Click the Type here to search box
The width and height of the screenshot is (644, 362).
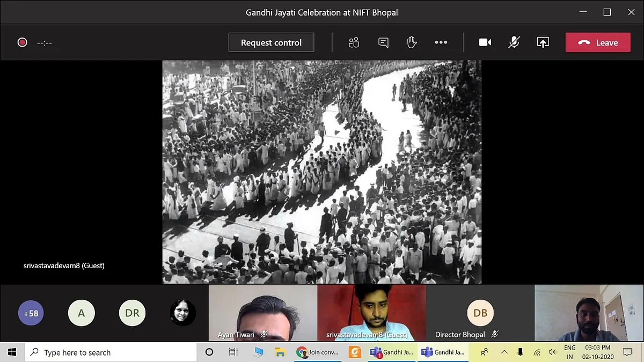[111, 352]
